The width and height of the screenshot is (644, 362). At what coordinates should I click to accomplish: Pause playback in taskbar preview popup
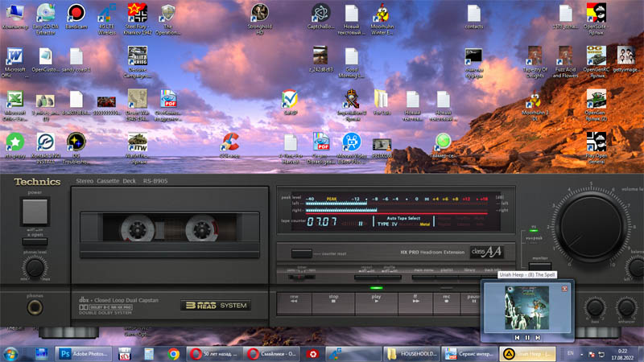527,337
